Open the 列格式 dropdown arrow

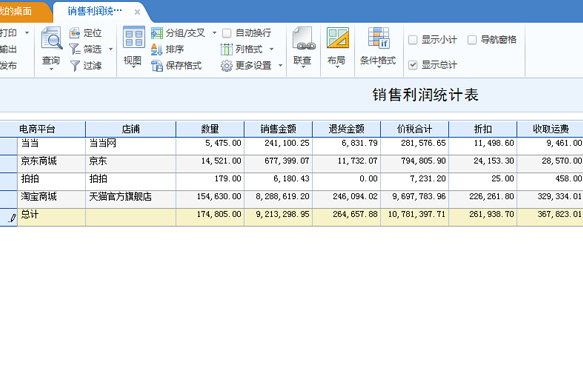click(271, 49)
